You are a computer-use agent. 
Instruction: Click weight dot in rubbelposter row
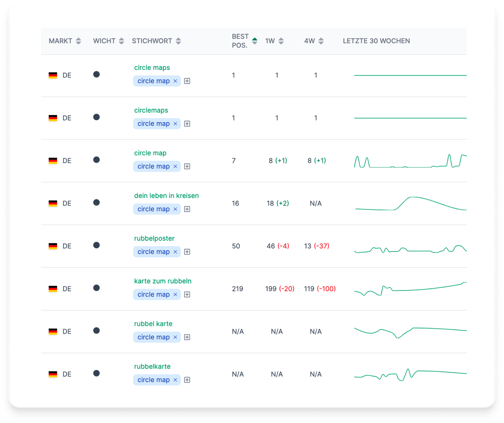click(96, 245)
